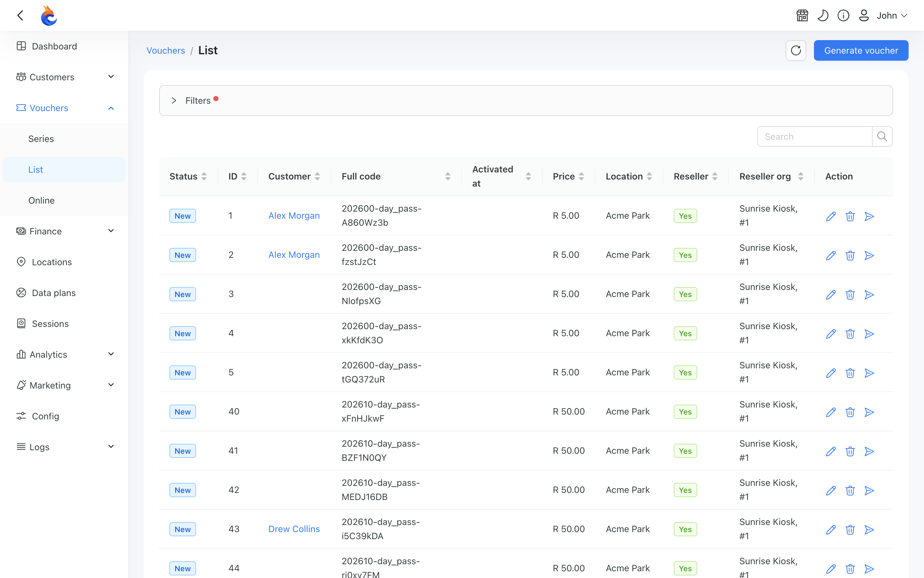Edit voucher ID 42 with pencil icon
Screen dimensions: 924x578
coord(831,490)
